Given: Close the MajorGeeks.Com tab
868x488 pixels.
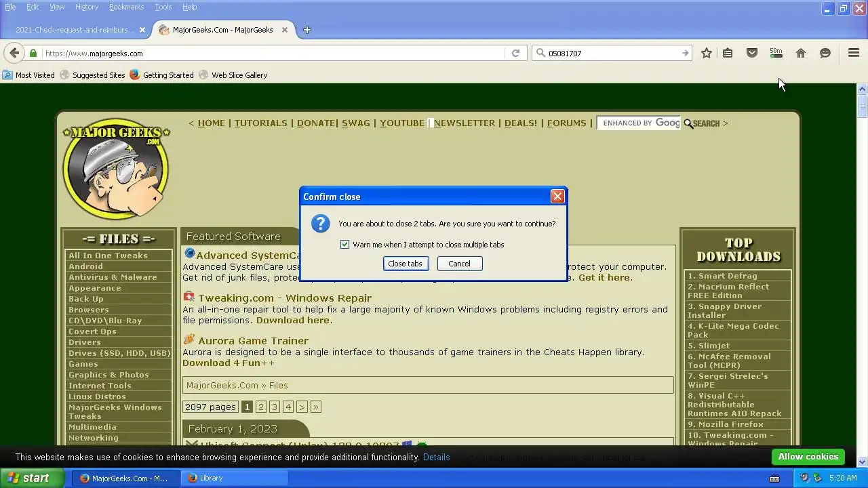Looking at the screenshot, I should [x=285, y=30].
